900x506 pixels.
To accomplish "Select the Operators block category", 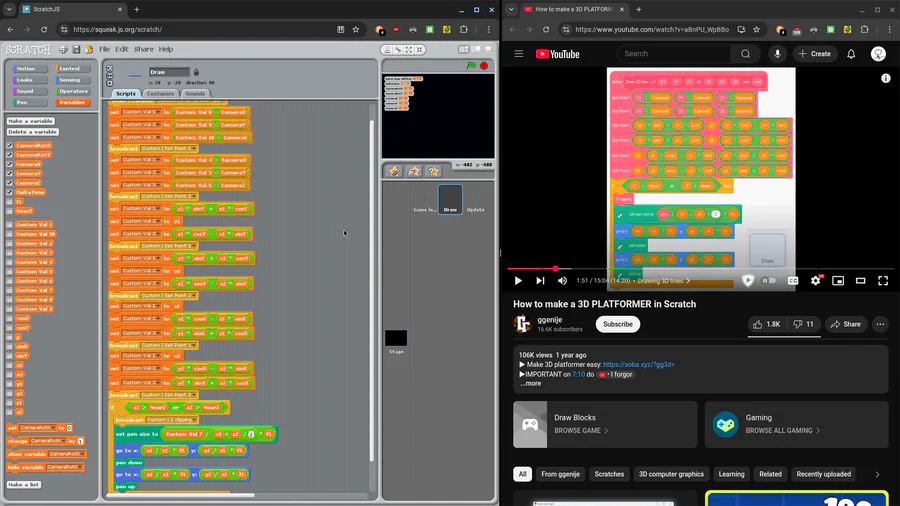I will pos(73,91).
